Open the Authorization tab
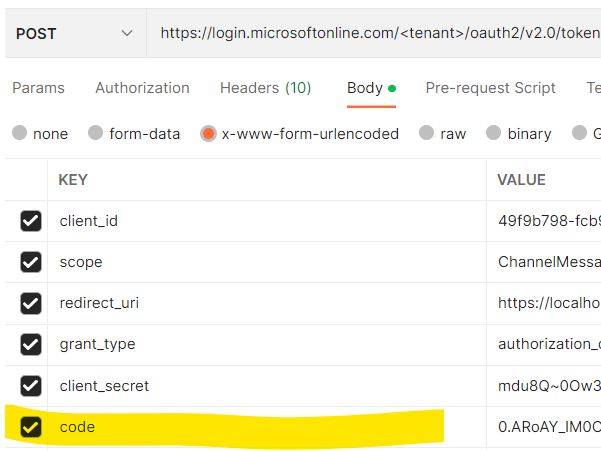Image resolution: width=601 pixels, height=451 pixels. pos(142,88)
